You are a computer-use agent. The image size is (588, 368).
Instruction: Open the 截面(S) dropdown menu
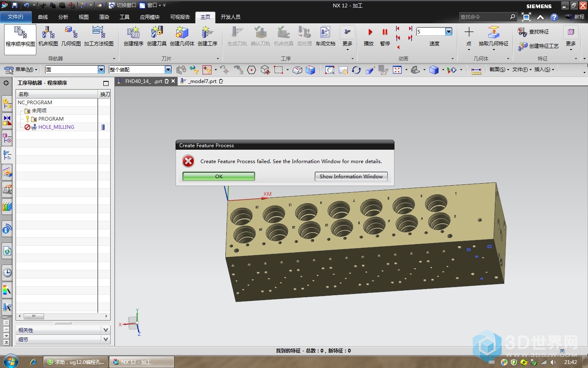(499, 70)
